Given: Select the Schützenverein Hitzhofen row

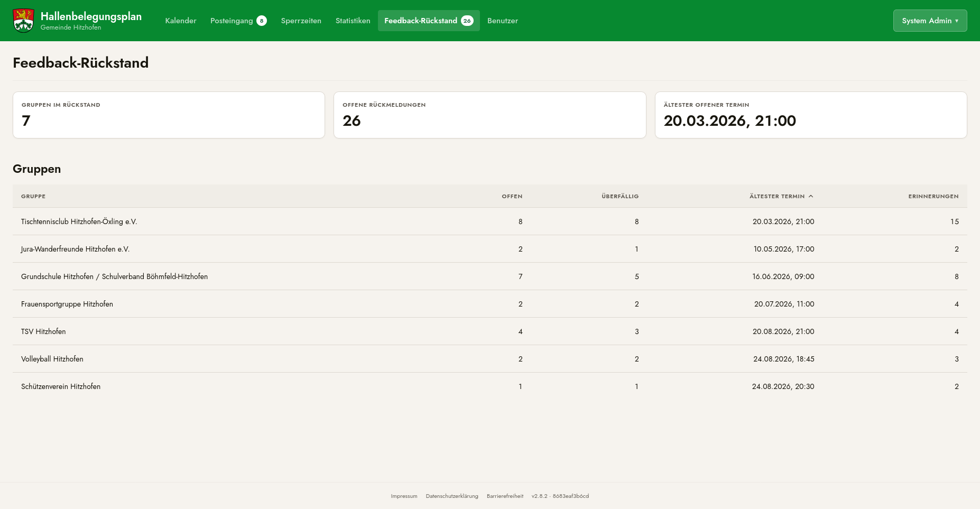Looking at the screenshot, I should click(490, 386).
